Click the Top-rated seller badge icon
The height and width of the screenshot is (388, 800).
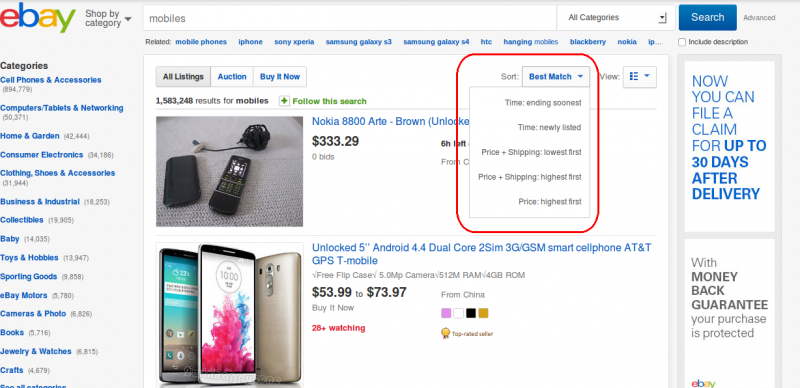445,333
